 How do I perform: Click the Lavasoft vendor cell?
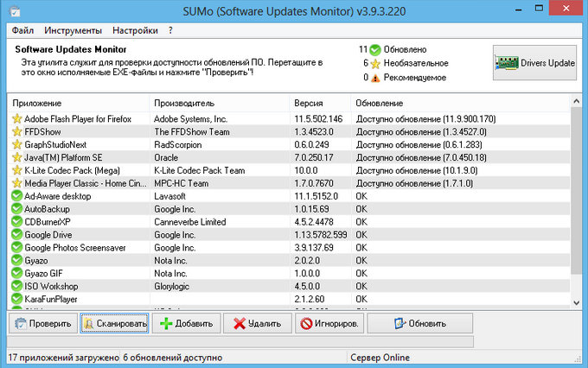[x=169, y=195]
